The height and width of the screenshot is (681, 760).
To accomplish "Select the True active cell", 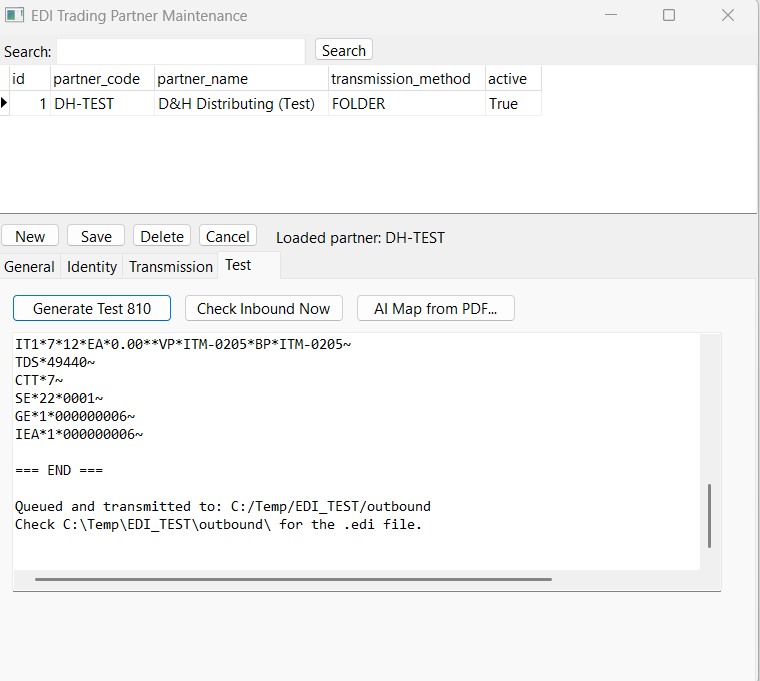I will click(x=513, y=103).
